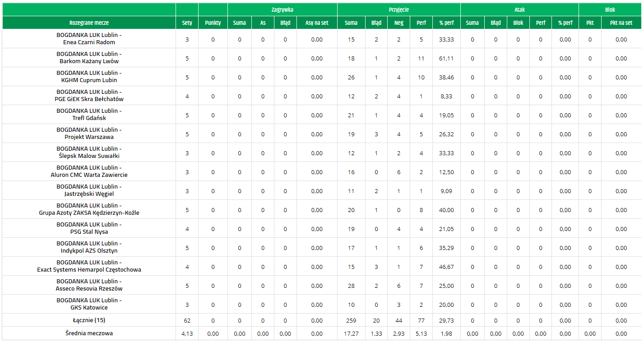Click the Punkty column header
Screen dimensions: 644x342
[213, 23]
